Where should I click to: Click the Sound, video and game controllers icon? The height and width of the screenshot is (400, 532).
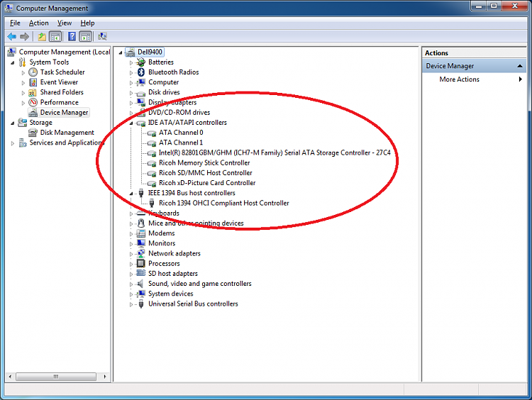[140, 284]
